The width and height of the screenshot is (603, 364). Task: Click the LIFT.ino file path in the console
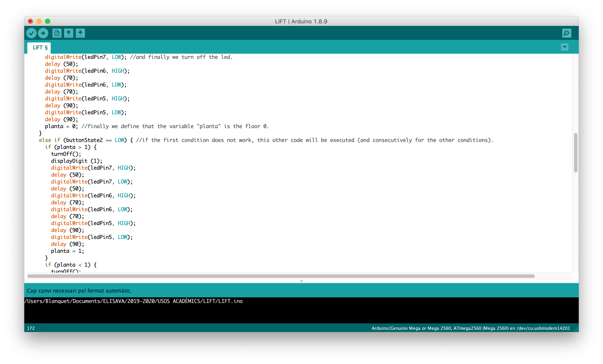point(134,301)
